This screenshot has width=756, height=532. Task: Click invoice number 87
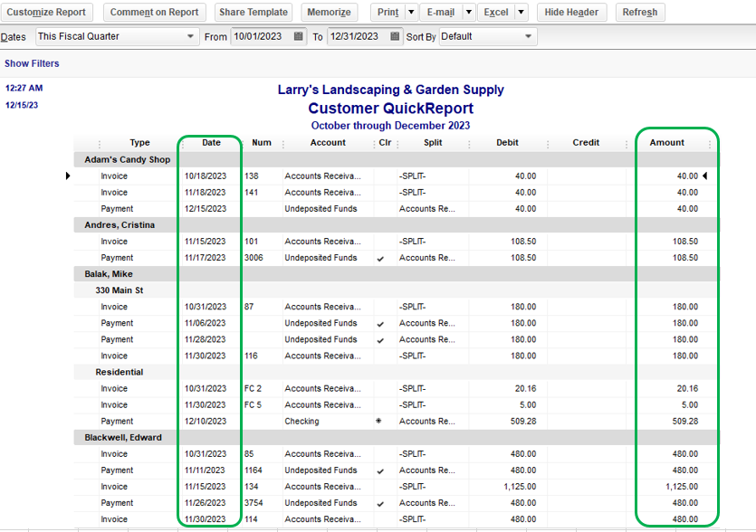(249, 307)
